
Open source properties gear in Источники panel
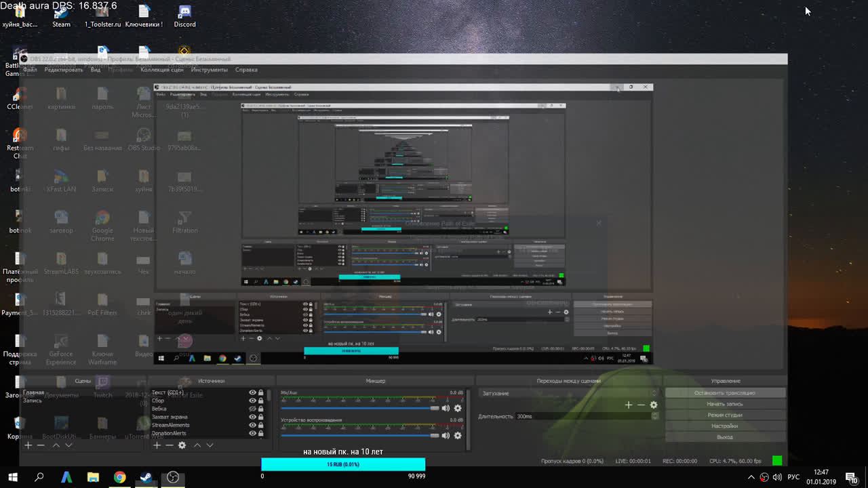(182, 445)
